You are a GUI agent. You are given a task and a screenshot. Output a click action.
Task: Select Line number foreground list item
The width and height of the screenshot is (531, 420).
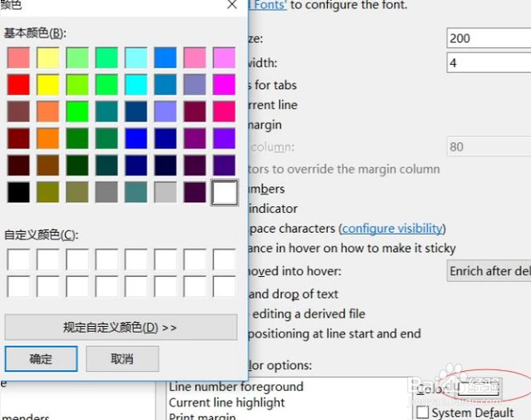[236, 387]
